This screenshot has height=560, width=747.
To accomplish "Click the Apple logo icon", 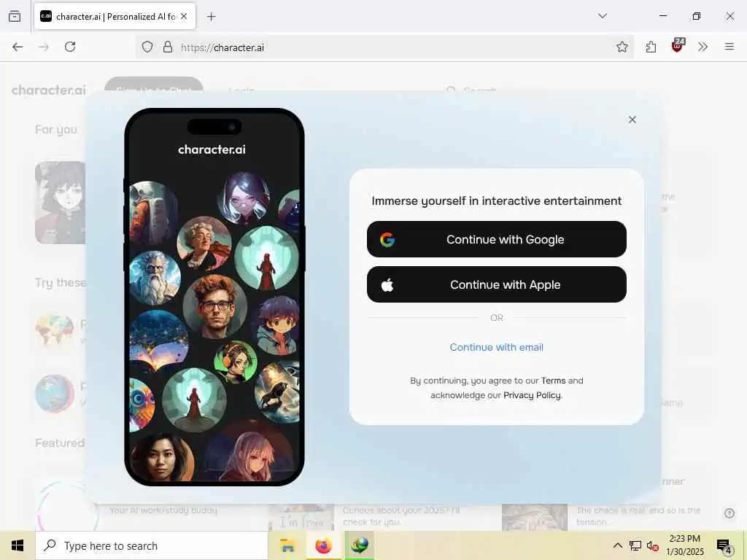I will coord(387,285).
